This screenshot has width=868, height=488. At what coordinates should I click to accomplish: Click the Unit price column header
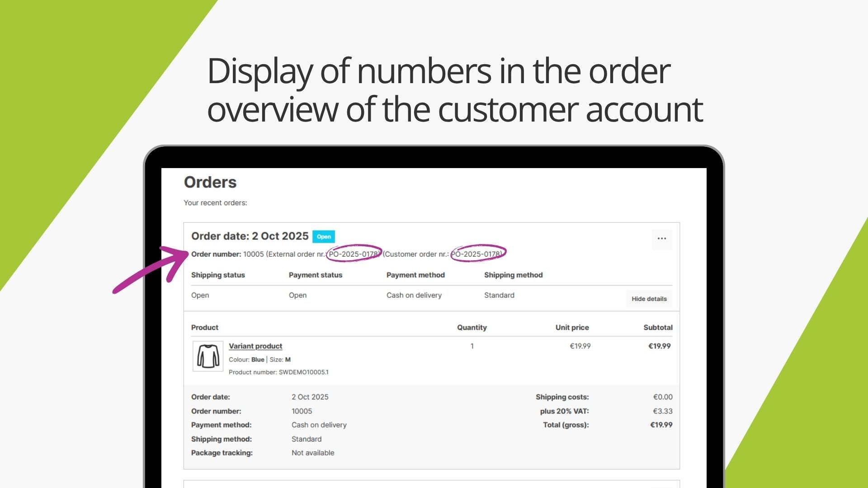(x=572, y=328)
